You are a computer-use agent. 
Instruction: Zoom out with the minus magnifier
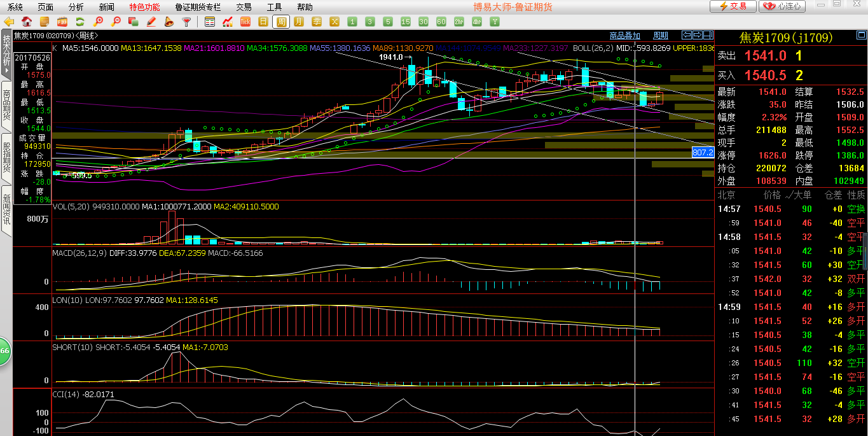tap(116, 22)
